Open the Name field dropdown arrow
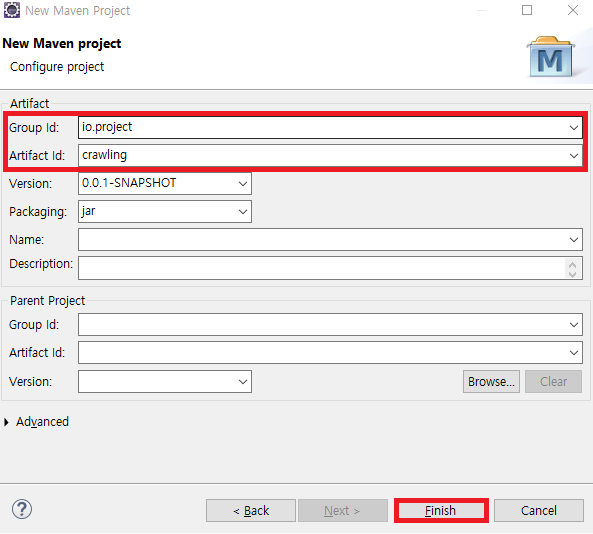The image size is (593, 534). 574,239
